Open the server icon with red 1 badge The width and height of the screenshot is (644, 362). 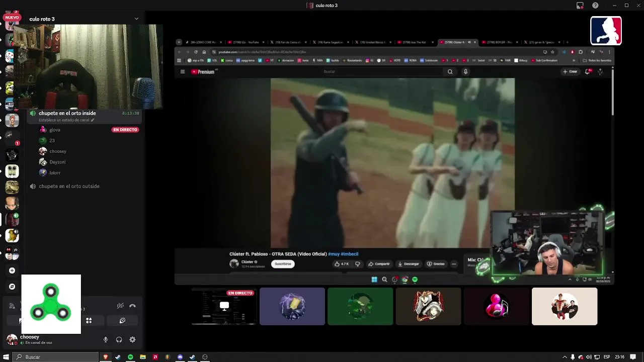(12, 137)
